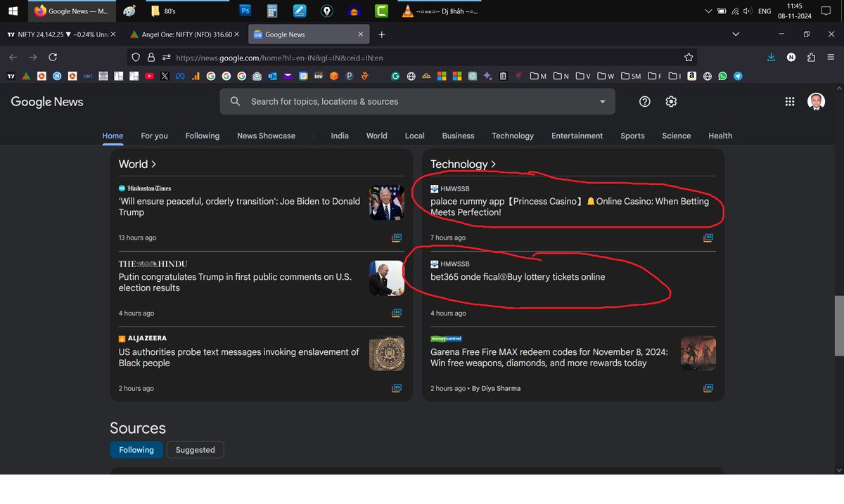Open the WhatsApp Web bookmark
844x504 pixels.
pos(722,75)
